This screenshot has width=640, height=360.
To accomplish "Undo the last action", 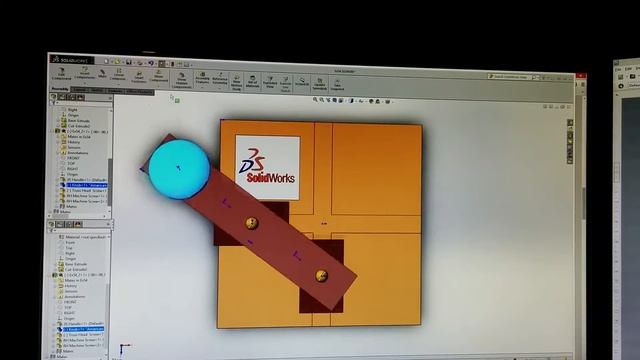I will tap(151, 63).
